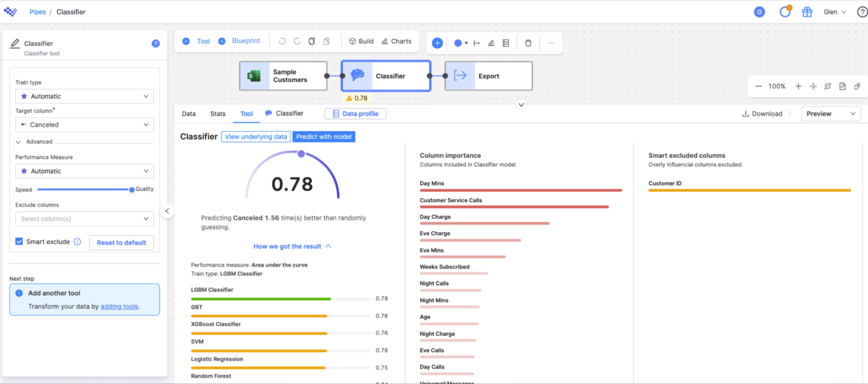Select the Tool tab in results
Screen dimensions: 868x384
[x=246, y=113]
